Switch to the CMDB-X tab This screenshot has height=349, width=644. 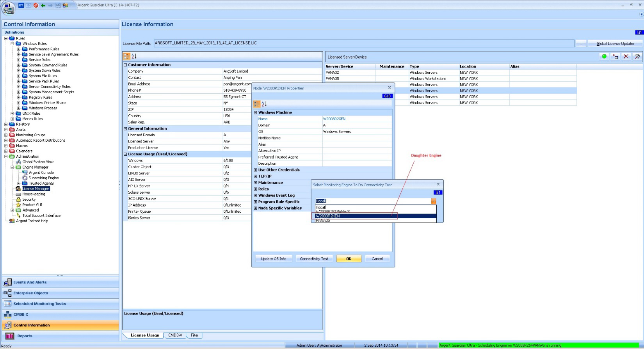point(175,335)
